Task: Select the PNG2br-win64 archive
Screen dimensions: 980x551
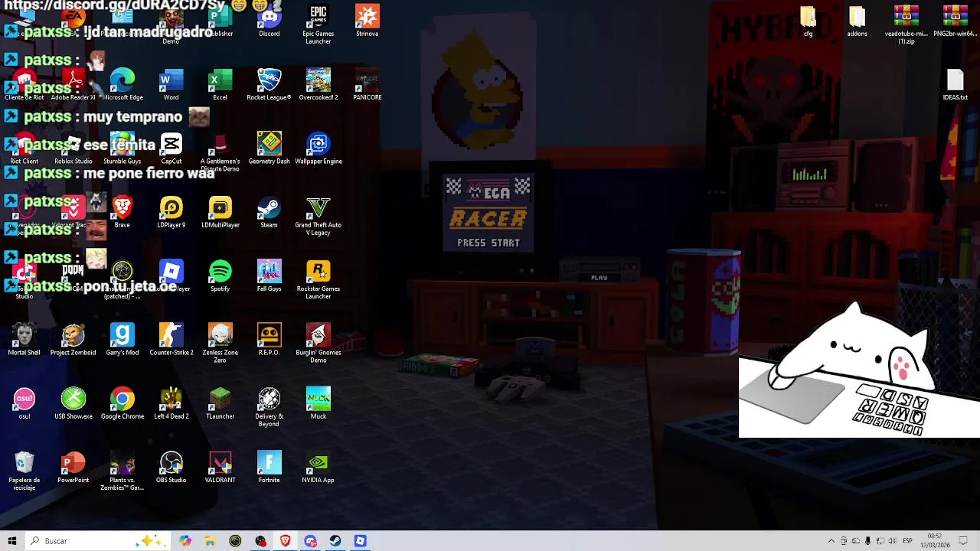Action: 955,21
